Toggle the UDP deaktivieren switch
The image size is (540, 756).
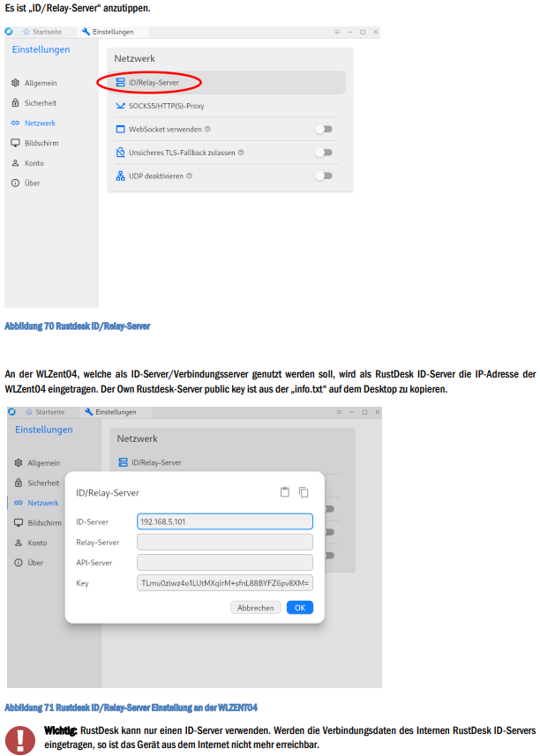point(324,176)
